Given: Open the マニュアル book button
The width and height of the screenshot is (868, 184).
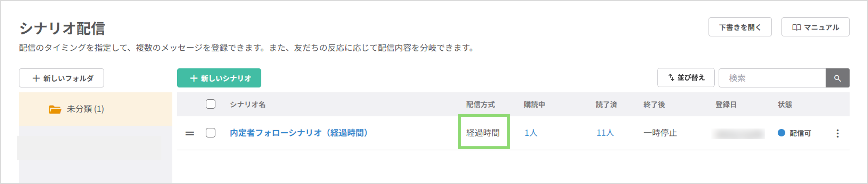Looking at the screenshot, I should tap(815, 27).
